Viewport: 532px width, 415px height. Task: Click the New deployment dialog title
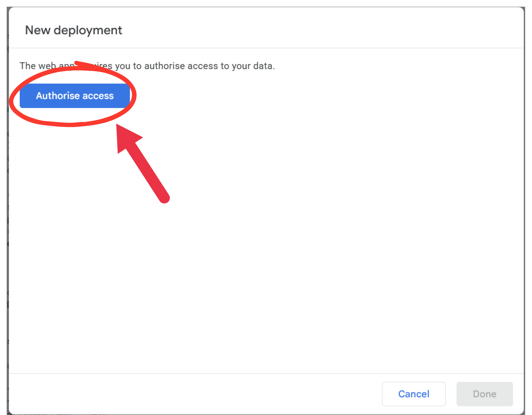(x=74, y=30)
